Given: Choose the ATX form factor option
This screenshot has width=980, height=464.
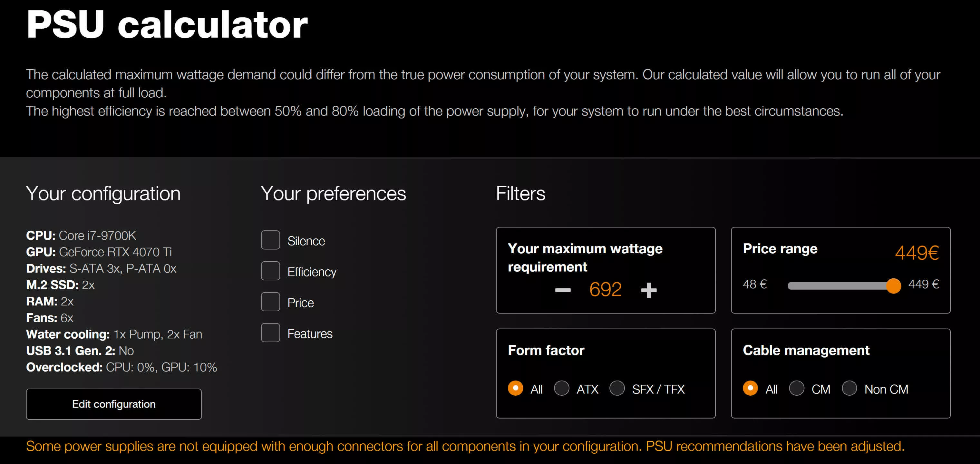Looking at the screenshot, I should tap(561, 388).
